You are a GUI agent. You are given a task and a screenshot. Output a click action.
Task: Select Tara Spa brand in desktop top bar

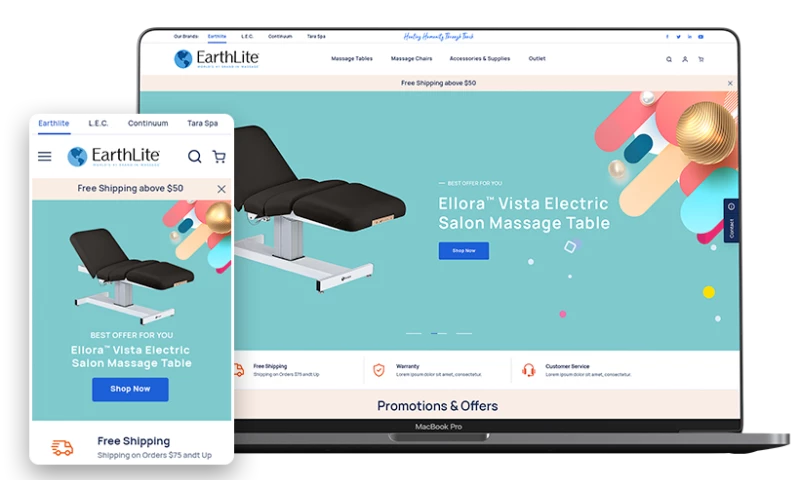(316, 37)
